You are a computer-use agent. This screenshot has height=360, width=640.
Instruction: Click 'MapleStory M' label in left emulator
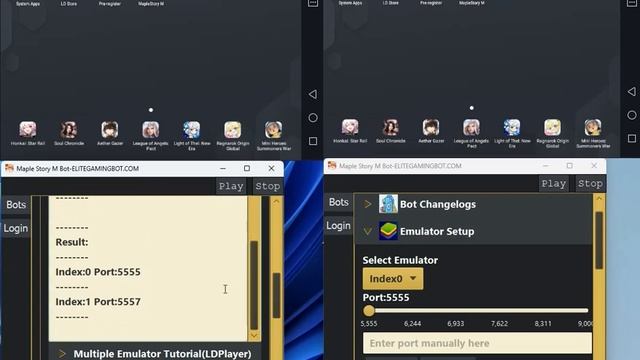pyautogui.click(x=151, y=4)
